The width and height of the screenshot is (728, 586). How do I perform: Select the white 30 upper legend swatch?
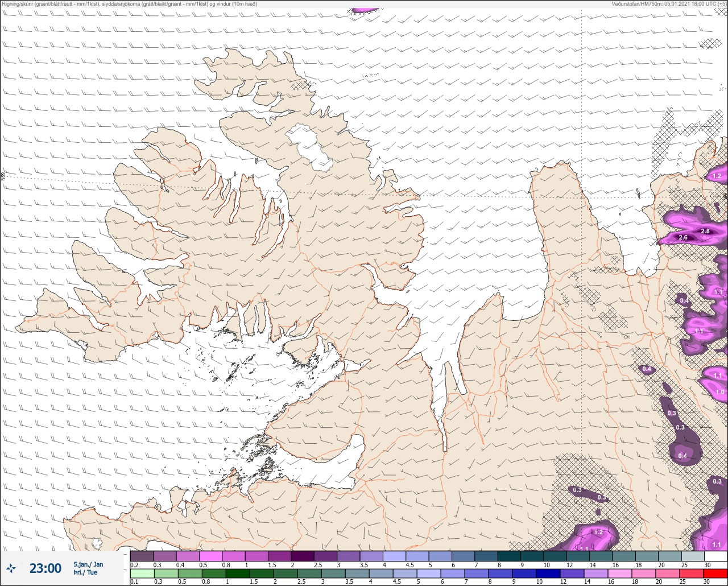(x=715, y=556)
